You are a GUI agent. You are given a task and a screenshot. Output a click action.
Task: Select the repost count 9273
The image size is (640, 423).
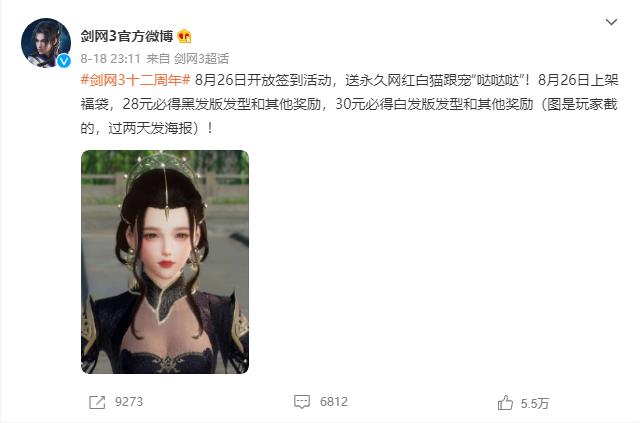[x=129, y=402]
